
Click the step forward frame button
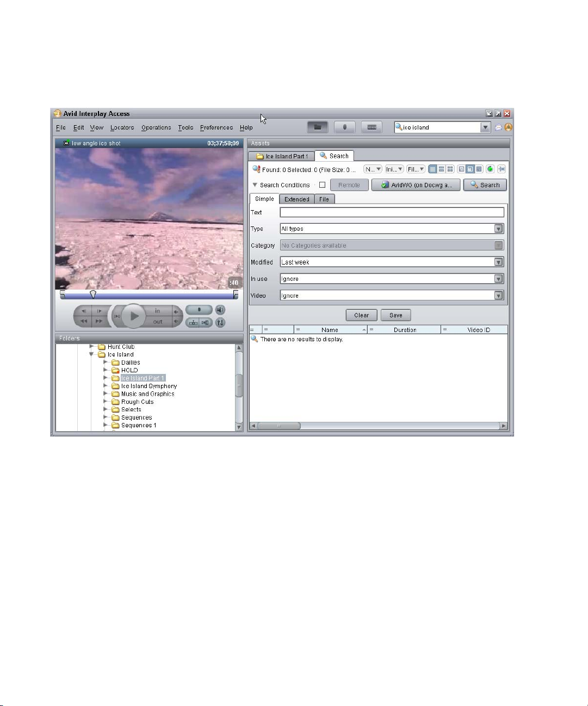tap(99, 311)
